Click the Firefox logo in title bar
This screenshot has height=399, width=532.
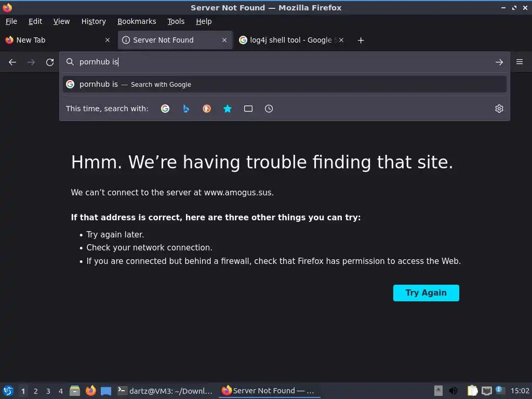pyautogui.click(x=7, y=7)
